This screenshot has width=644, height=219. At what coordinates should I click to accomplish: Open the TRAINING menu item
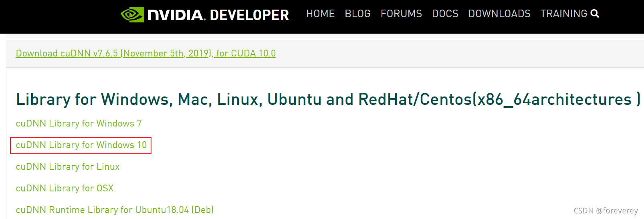pos(563,14)
